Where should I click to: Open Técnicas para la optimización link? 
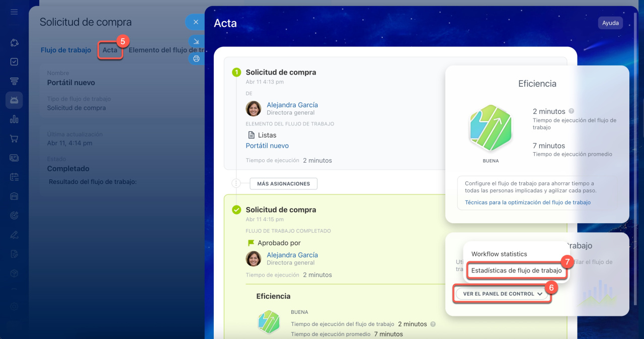tap(527, 202)
